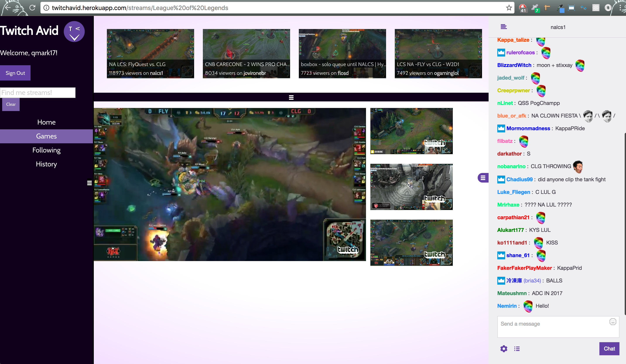626x364 pixels.
Task: Toggle the left sidebar with hamburger handle
Action: (89, 183)
